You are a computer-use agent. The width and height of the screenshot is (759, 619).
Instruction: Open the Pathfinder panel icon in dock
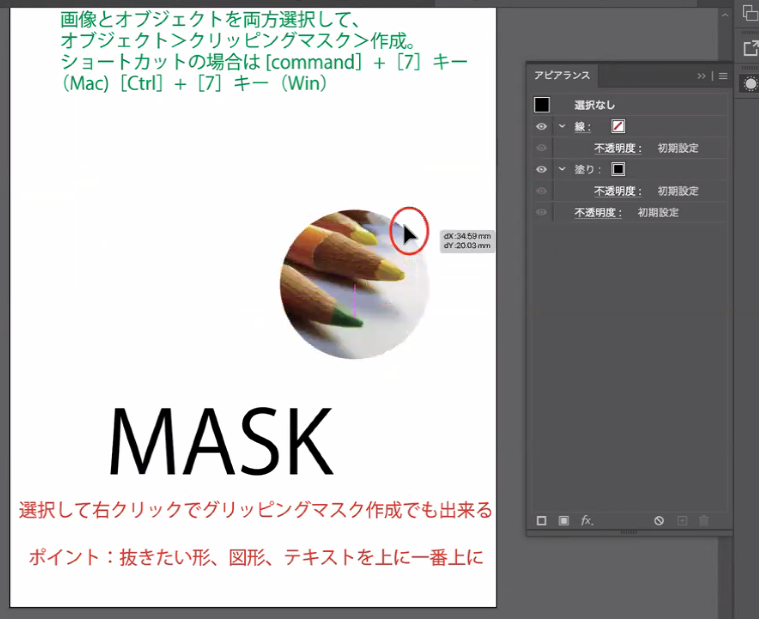pos(749,12)
